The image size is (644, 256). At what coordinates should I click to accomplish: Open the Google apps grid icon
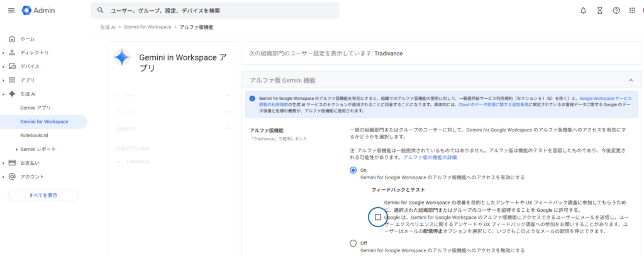pos(633,11)
